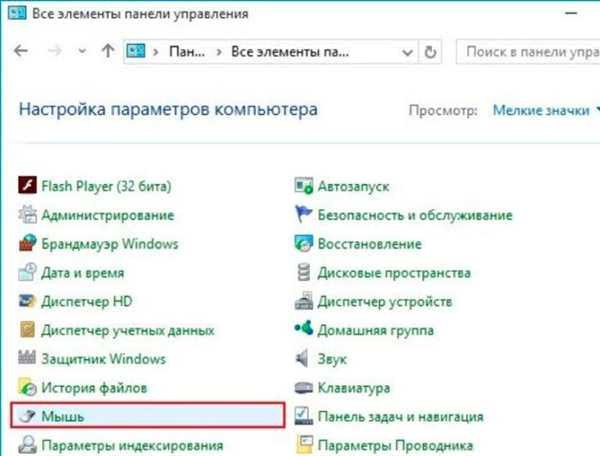Open Звук link
Image resolution: width=600 pixels, height=456 pixels.
click(332, 359)
